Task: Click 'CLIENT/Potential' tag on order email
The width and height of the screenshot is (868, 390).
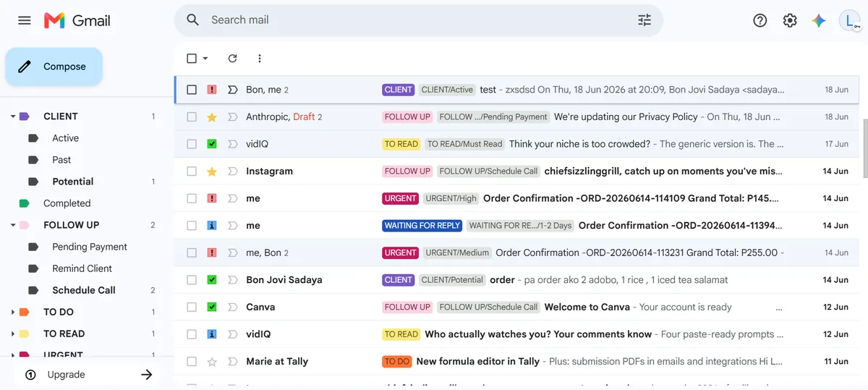Action: (x=452, y=280)
